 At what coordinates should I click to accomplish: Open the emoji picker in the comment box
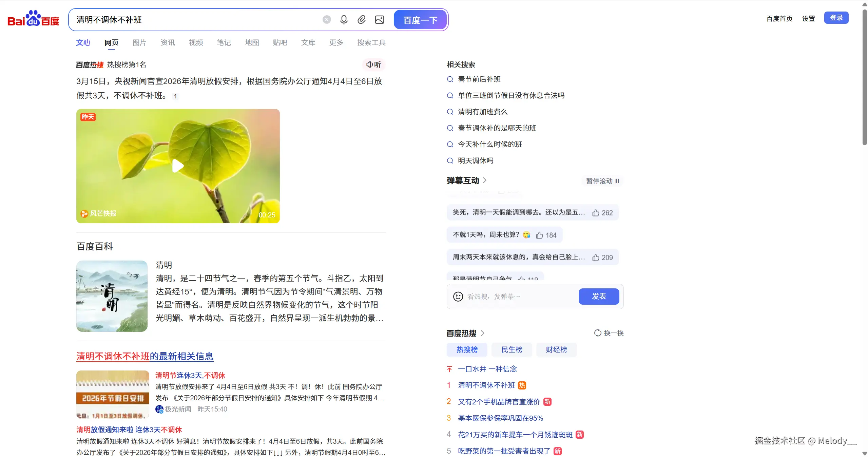[458, 296]
